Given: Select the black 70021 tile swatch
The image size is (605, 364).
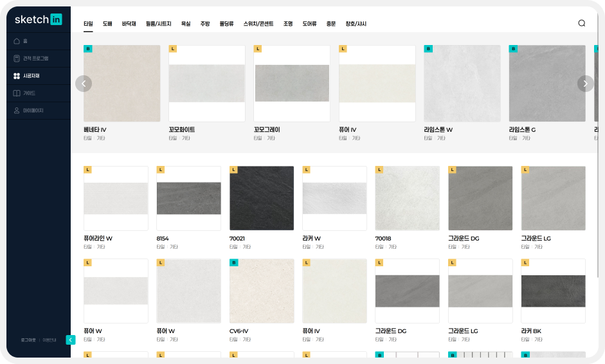Looking at the screenshot, I should 262,199.
